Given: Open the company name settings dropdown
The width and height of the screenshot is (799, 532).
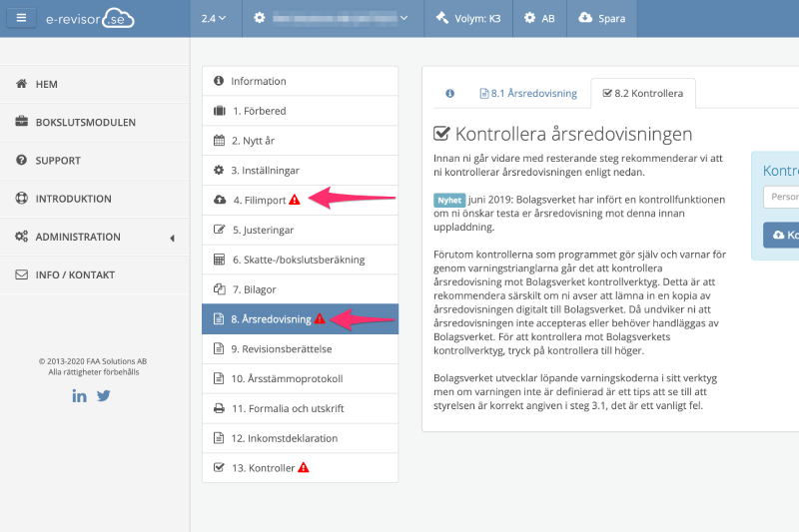Looking at the screenshot, I should click(331, 18).
